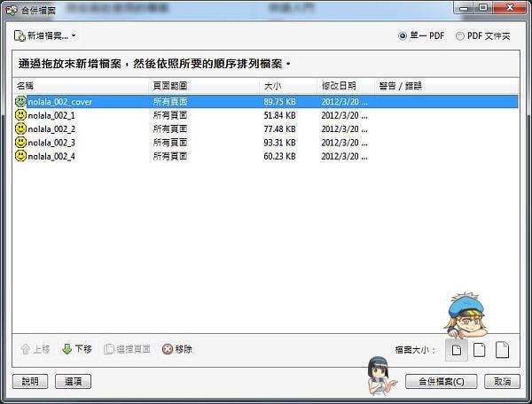The height and width of the screenshot is (404, 532).
Task: Click the smiley icon of nolala_002_4
Action: 20,156
